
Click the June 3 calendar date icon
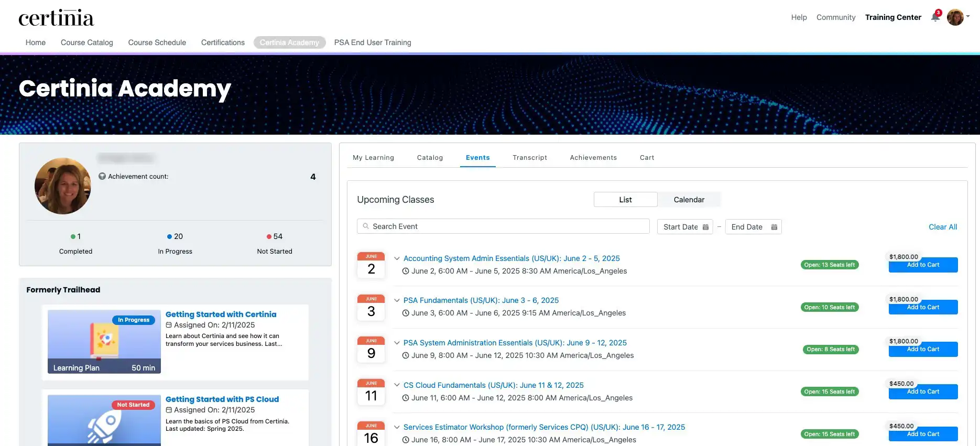coord(371,308)
